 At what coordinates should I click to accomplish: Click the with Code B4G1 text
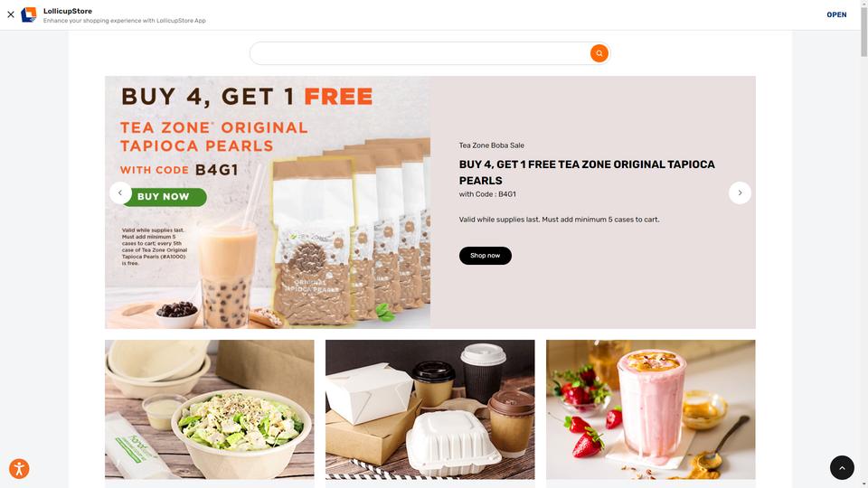coord(487,194)
